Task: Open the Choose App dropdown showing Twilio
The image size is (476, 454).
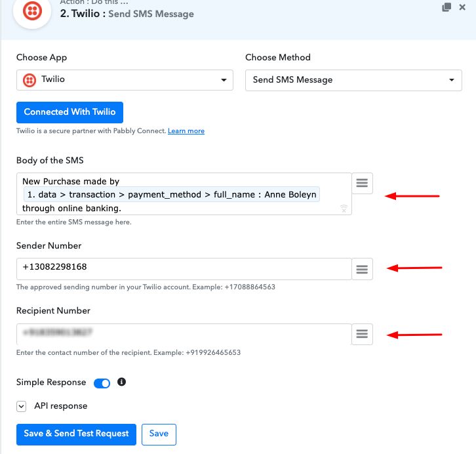Action: point(125,80)
